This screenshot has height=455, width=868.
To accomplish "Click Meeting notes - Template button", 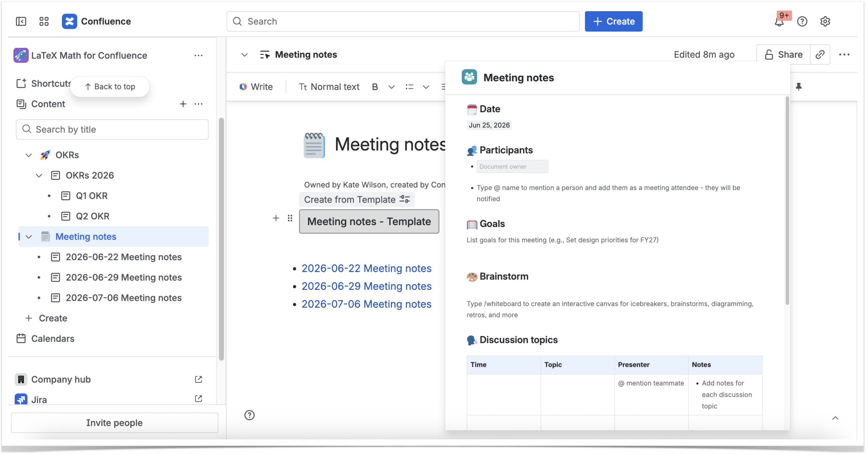I will [x=369, y=221].
